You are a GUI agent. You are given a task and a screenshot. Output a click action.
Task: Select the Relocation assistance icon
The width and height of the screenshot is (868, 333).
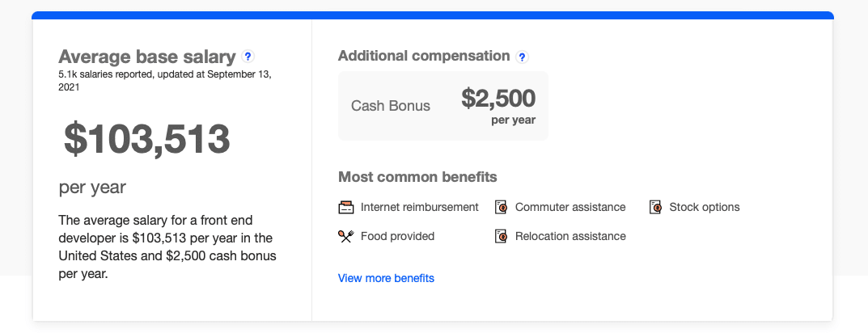pyautogui.click(x=501, y=236)
